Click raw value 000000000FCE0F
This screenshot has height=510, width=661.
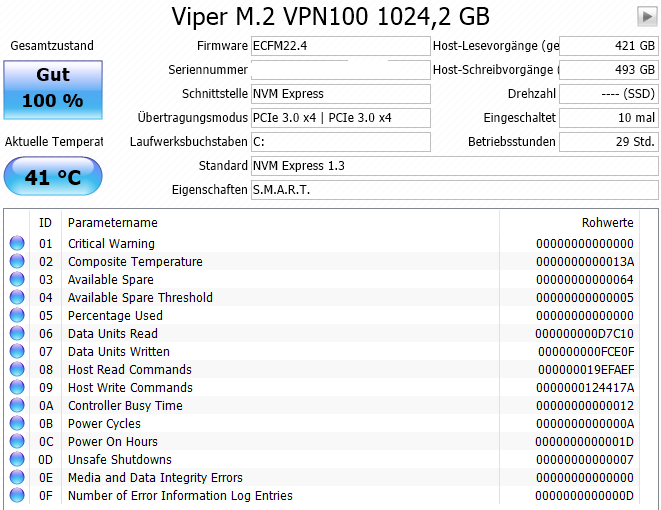(586, 352)
